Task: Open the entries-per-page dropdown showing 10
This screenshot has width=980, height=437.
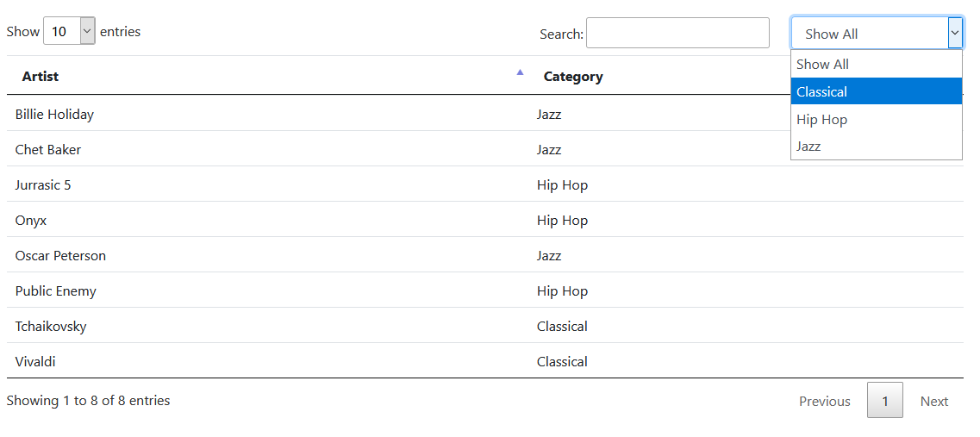Action: 69,31
